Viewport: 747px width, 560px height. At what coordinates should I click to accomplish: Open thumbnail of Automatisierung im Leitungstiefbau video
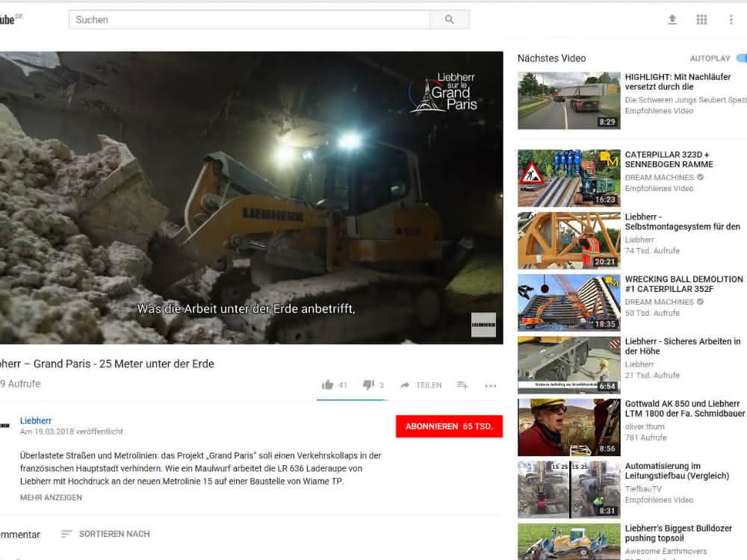569,490
